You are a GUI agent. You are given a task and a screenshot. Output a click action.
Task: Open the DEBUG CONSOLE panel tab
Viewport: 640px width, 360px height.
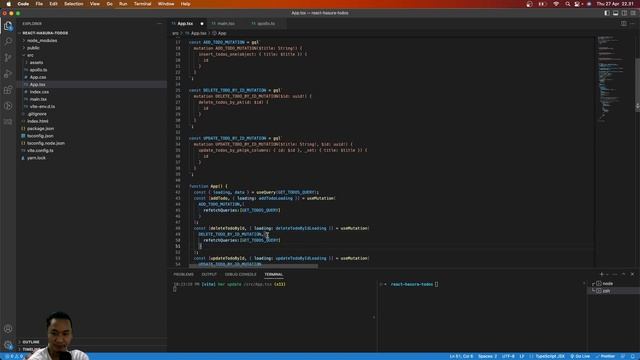coord(240,274)
